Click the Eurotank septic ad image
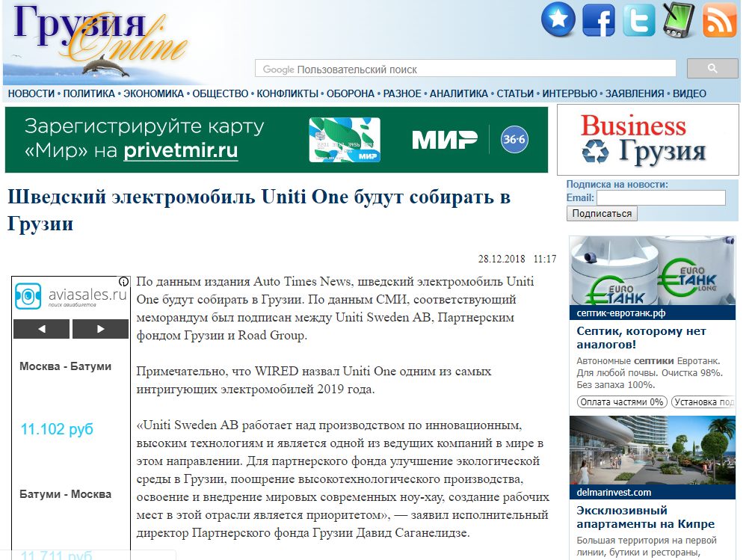Viewport: 752px width, 560px height. point(653,271)
